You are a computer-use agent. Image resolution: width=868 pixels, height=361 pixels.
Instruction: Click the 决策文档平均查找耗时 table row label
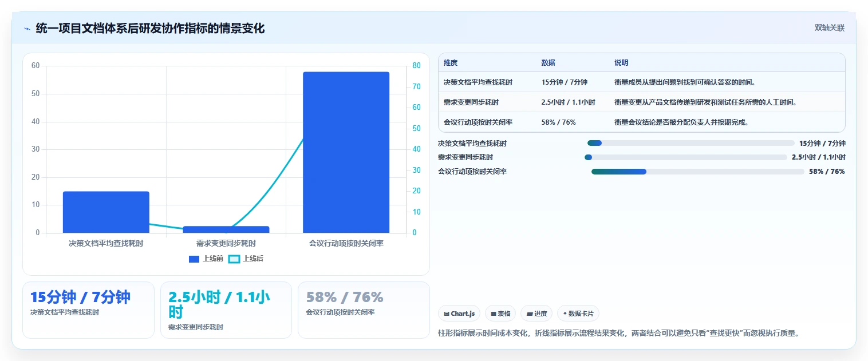pyautogui.click(x=478, y=82)
